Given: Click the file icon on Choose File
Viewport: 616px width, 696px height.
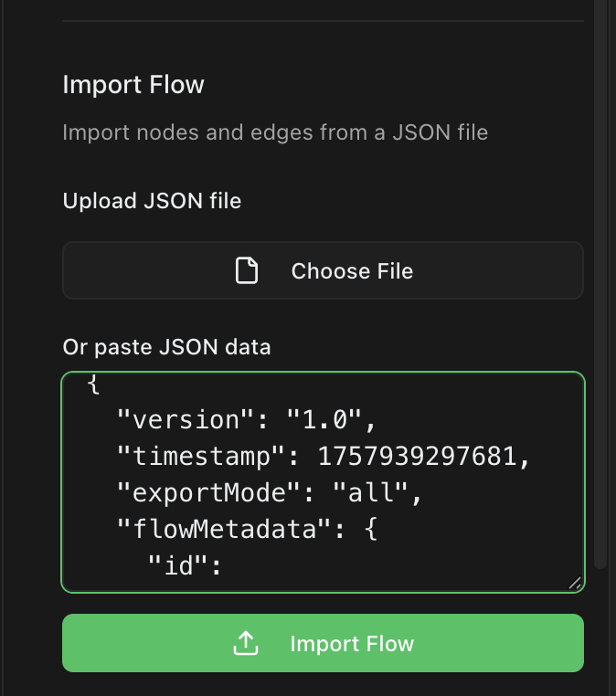Looking at the screenshot, I should [x=247, y=271].
